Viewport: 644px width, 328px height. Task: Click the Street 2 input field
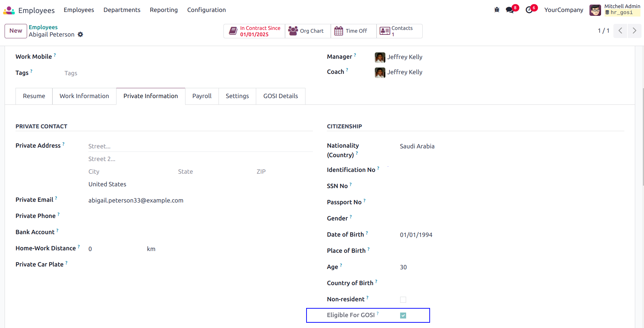pyautogui.click(x=200, y=159)
